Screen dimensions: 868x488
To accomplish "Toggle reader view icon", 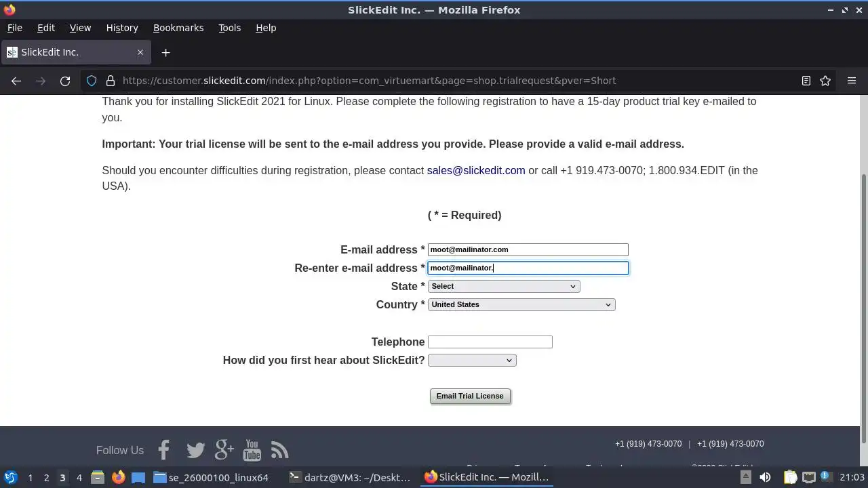I will pyautogui.click(x=806, y=81).
